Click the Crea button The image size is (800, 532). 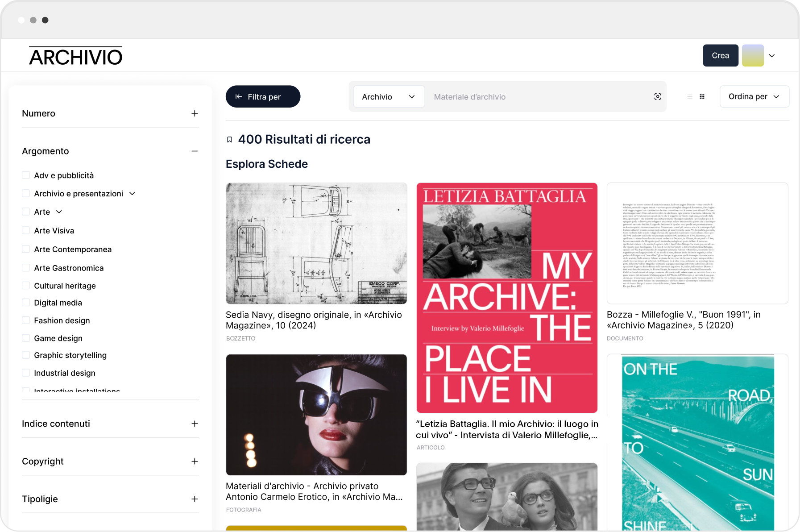[x=720, y=56]
